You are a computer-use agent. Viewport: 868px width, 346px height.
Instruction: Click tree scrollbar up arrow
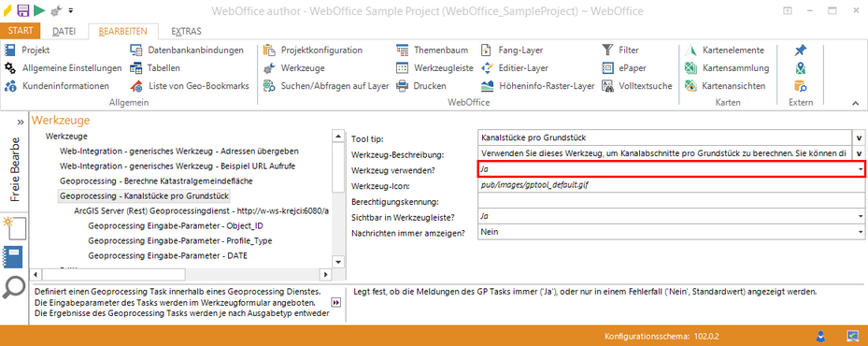[337, 136]
